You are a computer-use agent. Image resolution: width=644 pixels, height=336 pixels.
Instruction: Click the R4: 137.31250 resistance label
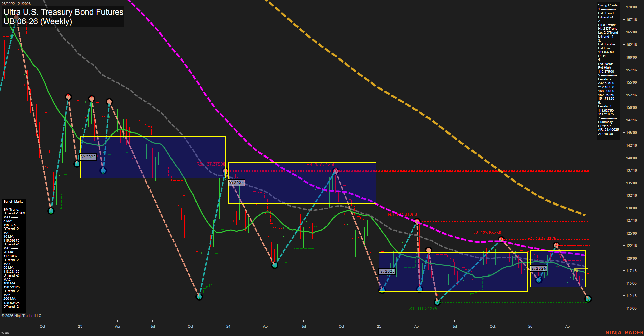321,164
